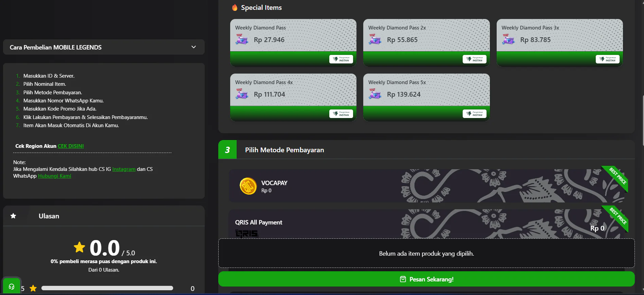Click the text "Masukkan Kode Promo Jika Ada."
The image size is (644, 295).
[x=60, y=109]
